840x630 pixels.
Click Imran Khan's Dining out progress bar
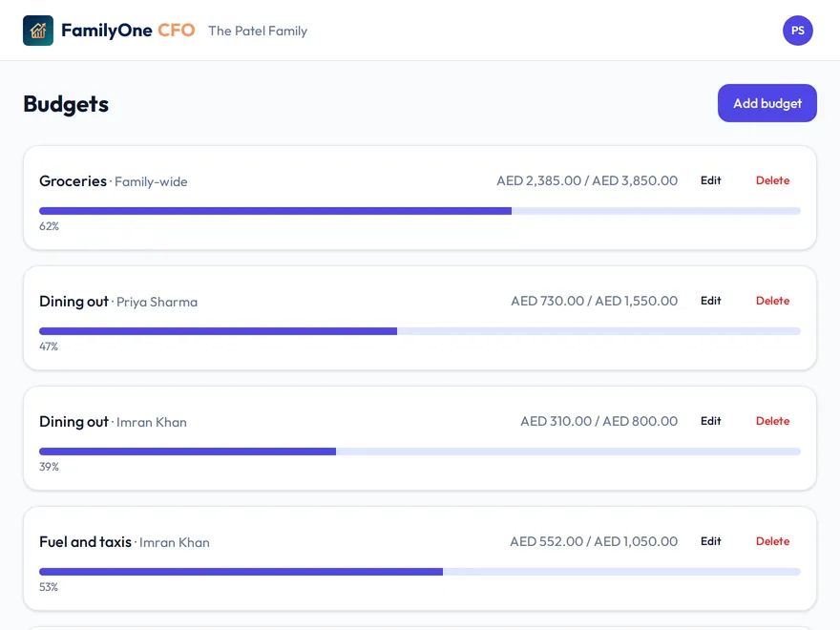point(420,451)
